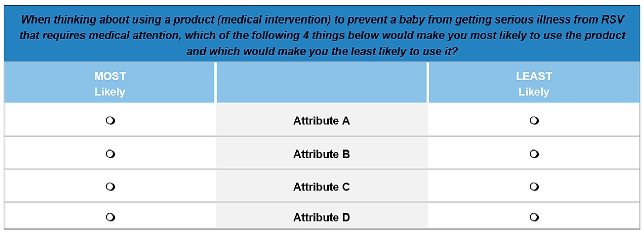Select Most Likely for Attribute B
The width and height of the screenshot is (644, 235).
point(110,154)
